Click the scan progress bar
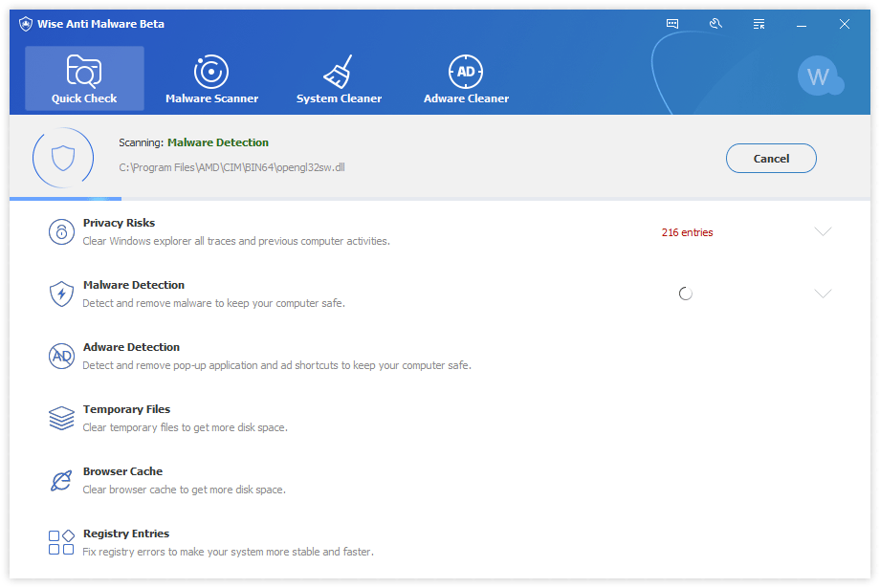The width and height of the screenshot is (880, 588). tap(439, 199)
